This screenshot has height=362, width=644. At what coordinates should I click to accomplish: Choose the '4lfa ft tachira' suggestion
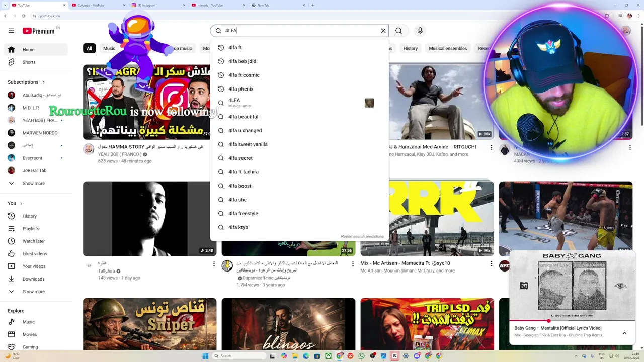299,172
